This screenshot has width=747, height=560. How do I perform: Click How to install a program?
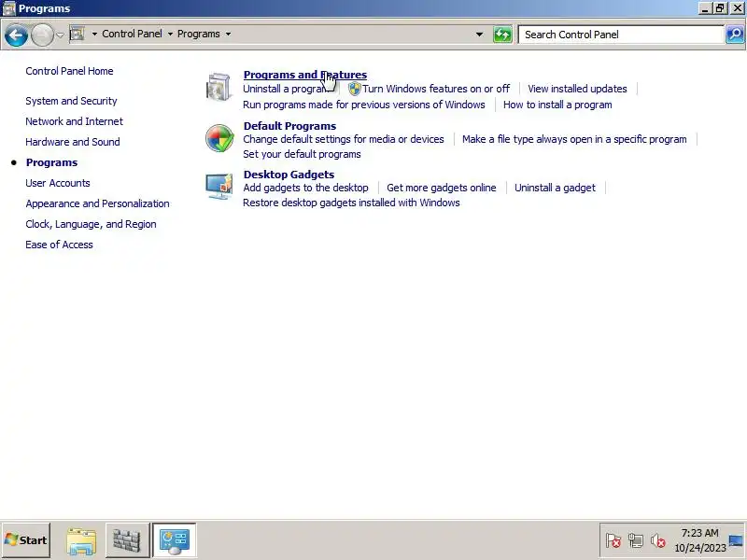click(x=557, y=105)
